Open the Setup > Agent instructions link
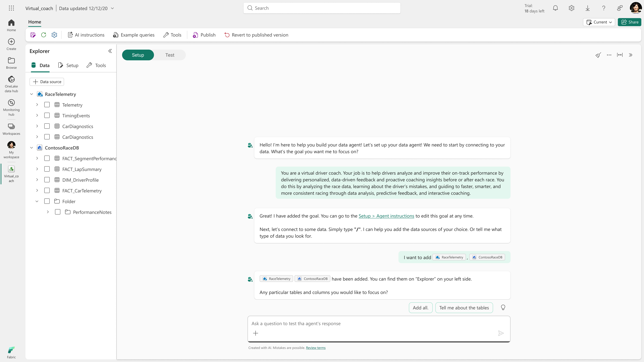The width and height of the screenshot is (644, 362). [x=386, y=216]
